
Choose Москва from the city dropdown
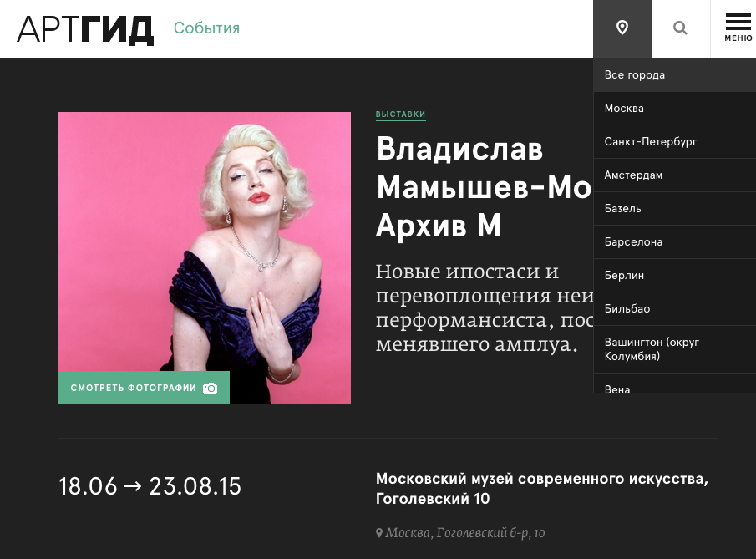674,108
